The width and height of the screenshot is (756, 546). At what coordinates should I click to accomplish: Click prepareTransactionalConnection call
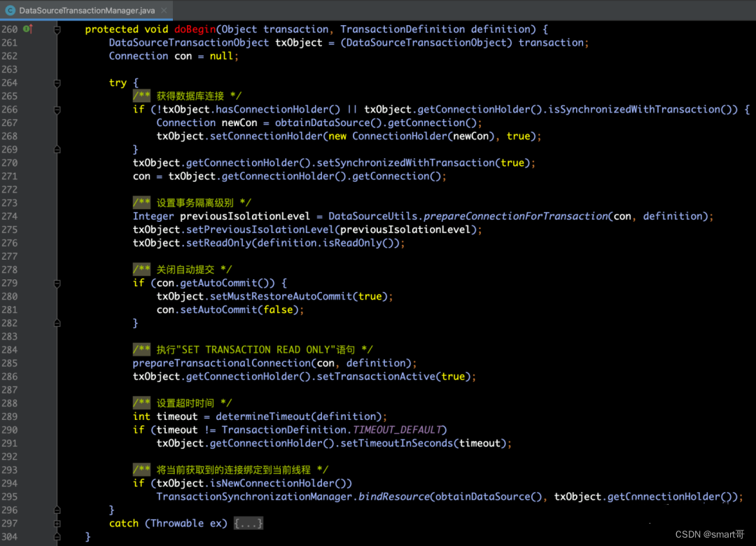point(222,363)
